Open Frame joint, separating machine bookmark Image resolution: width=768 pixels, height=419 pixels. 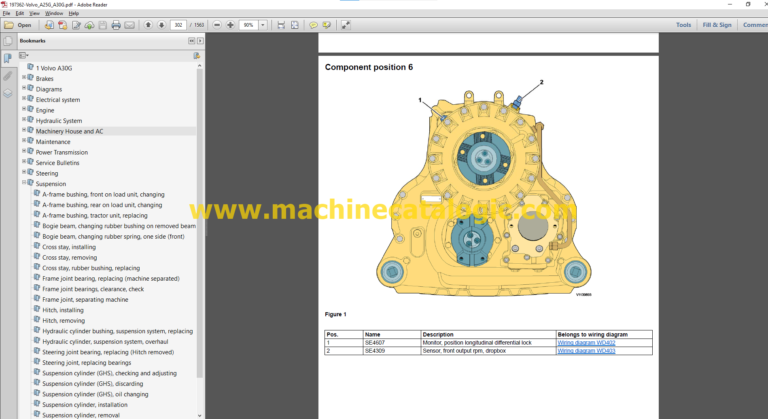(x=85, y=300)
